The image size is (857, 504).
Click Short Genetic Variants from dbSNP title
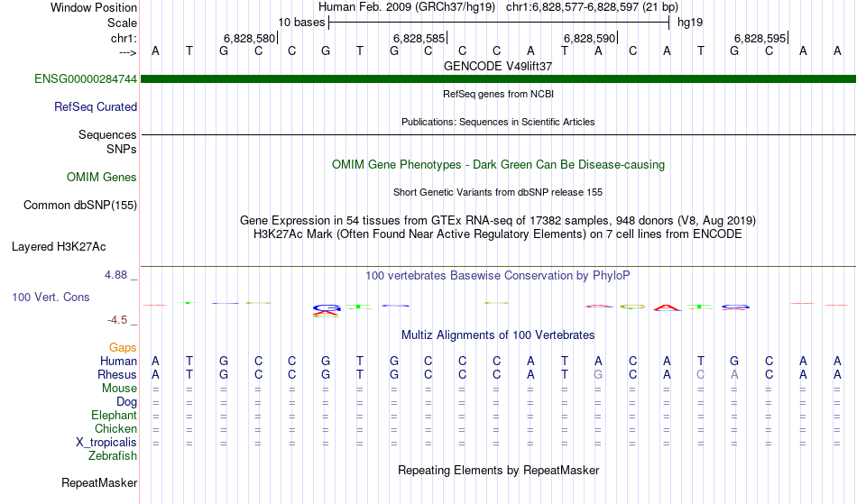tap(498, 192)
